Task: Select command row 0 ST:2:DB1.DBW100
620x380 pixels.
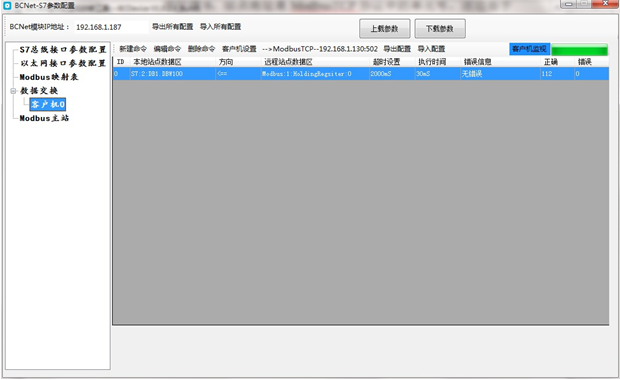Action: click(361, 74)
